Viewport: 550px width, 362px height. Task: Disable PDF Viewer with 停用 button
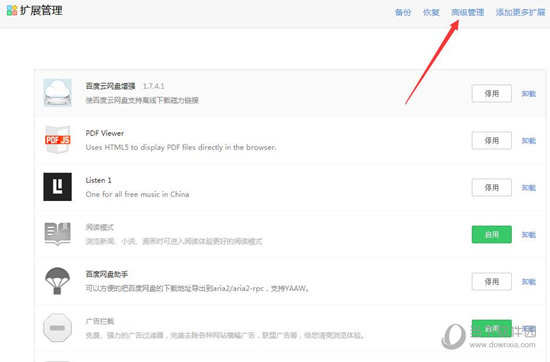click(491, 140)
